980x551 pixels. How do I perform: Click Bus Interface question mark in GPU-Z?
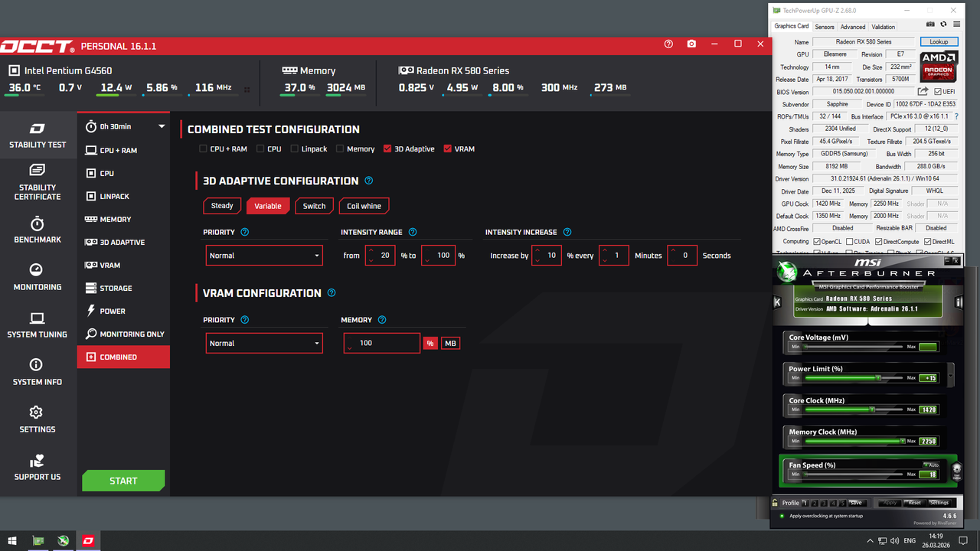[956, 116]
